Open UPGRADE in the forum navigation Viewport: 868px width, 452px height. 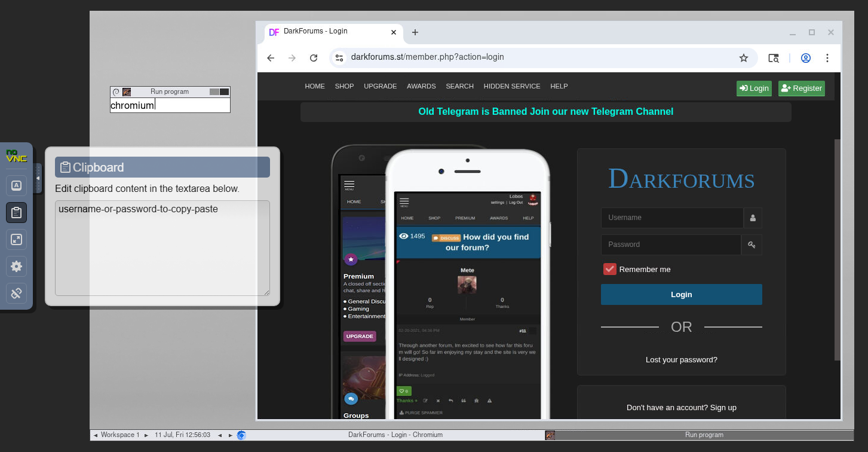coord(381,86)
